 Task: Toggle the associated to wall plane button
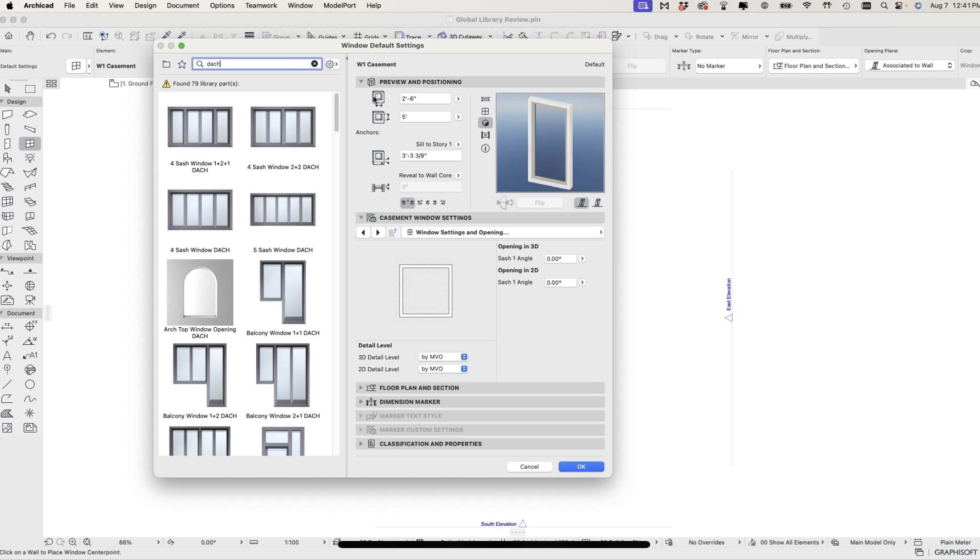581,203
